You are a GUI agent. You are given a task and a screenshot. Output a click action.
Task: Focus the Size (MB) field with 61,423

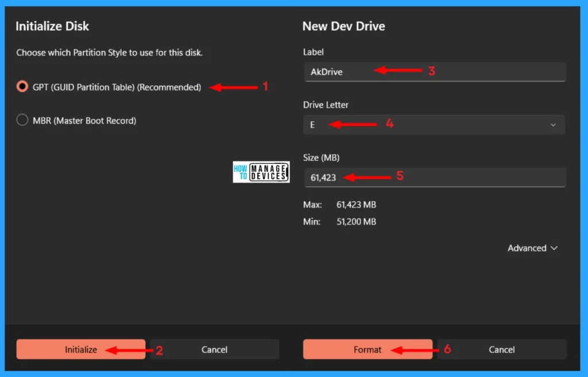pos(435,177)
